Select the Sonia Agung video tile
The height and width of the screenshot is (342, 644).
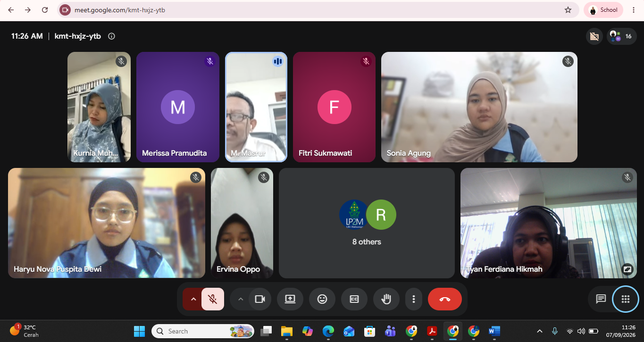(479, 107)
